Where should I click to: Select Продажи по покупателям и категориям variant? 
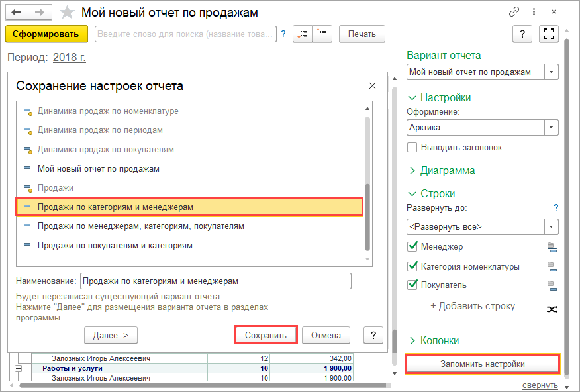click(115, 245)
